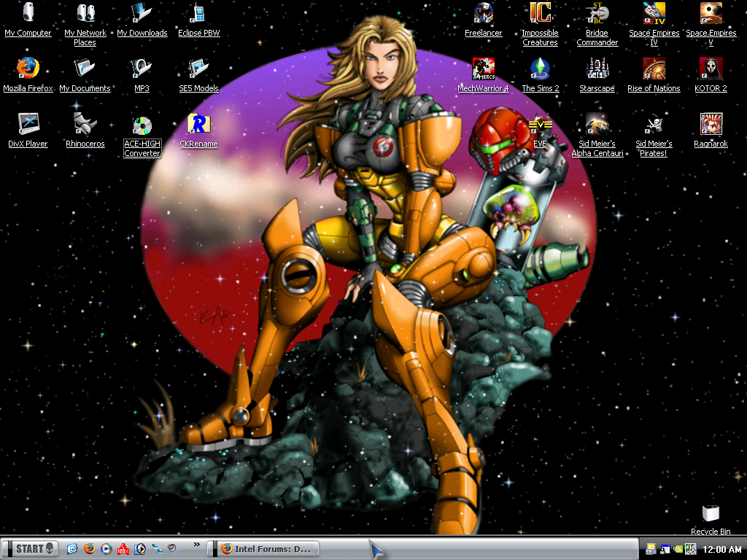747x560 pixels.
Task: Click the Ragnarok desktop icon
Action: click(711, 125)
